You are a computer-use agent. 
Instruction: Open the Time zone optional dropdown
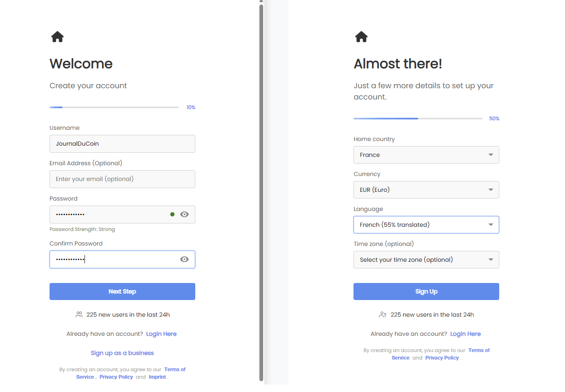click(426, 259)
